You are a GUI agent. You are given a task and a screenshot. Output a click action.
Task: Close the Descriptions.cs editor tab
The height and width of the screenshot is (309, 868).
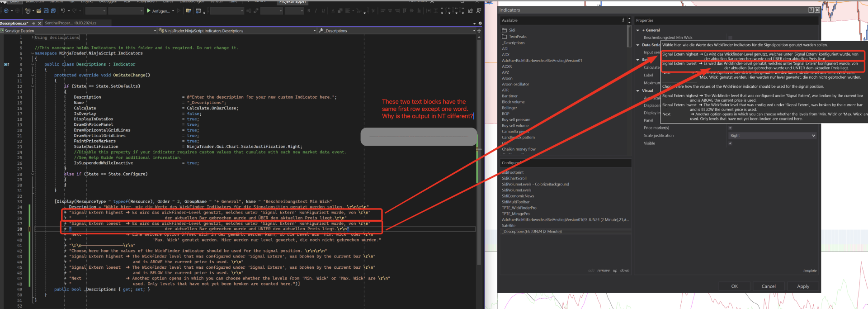(40, 23)
